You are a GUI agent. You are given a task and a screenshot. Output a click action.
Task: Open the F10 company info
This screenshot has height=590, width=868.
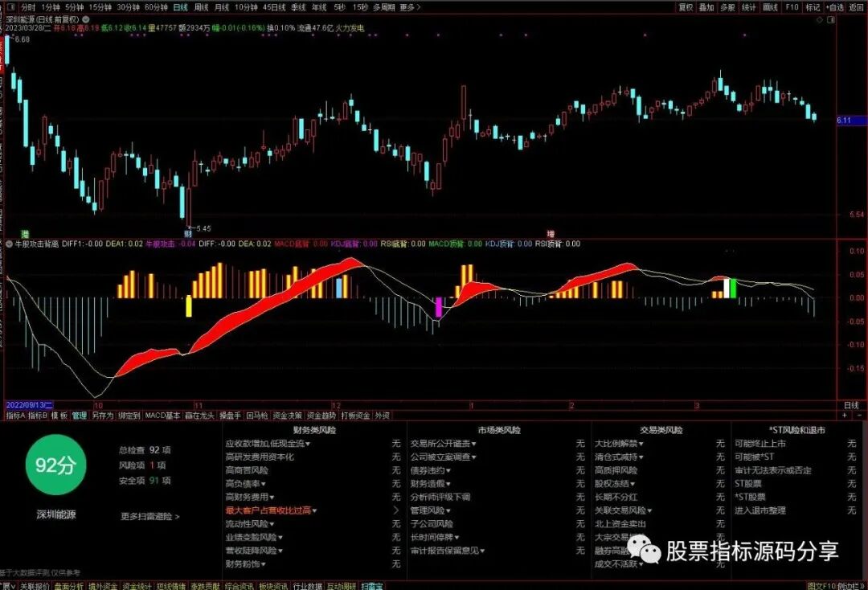tap(792, 7)
